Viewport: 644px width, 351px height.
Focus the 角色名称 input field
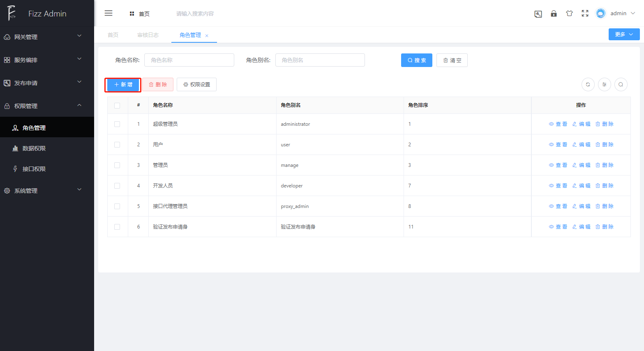click(189, 60)
